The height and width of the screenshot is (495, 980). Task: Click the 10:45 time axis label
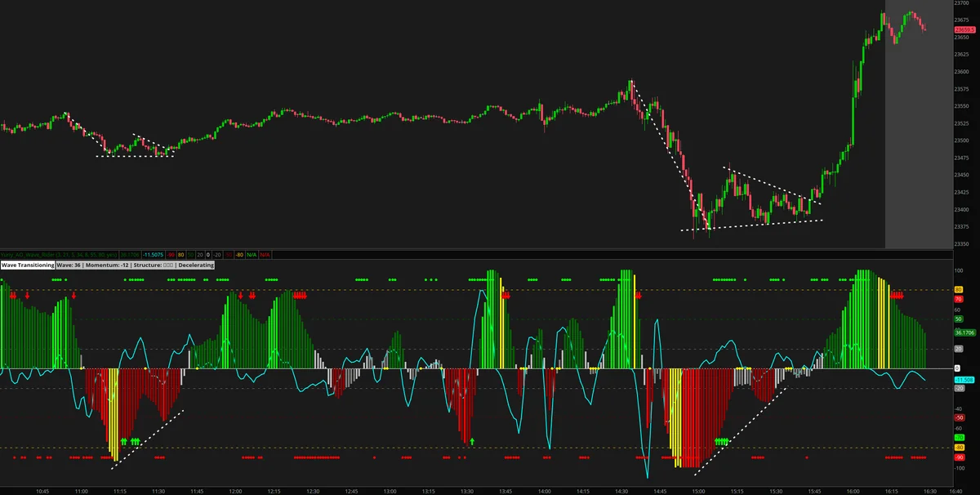(x=42, y=491)
